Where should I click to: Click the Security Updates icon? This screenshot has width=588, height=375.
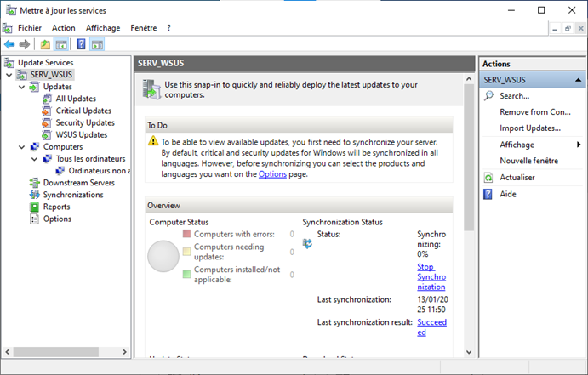[47, 122]
